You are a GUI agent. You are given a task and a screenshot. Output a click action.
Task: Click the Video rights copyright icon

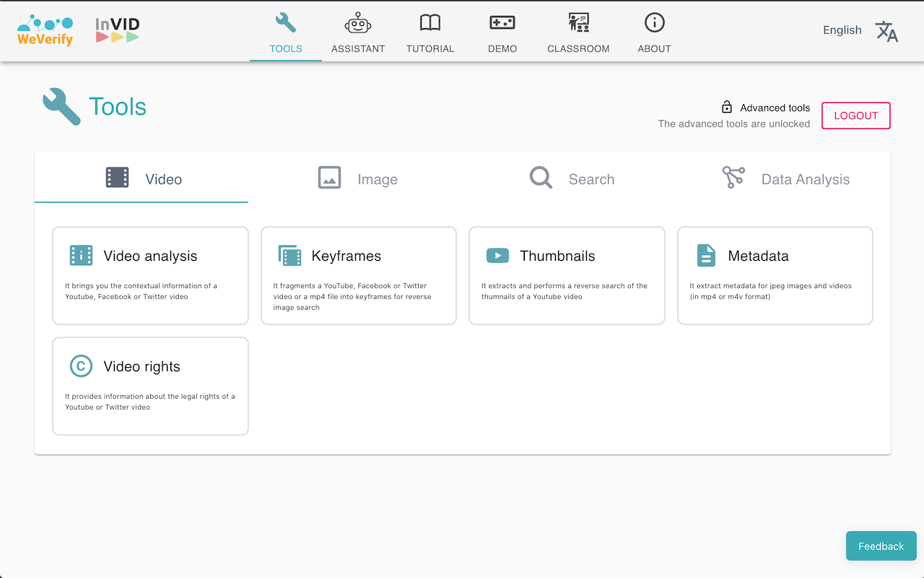[x=81, y=366]
